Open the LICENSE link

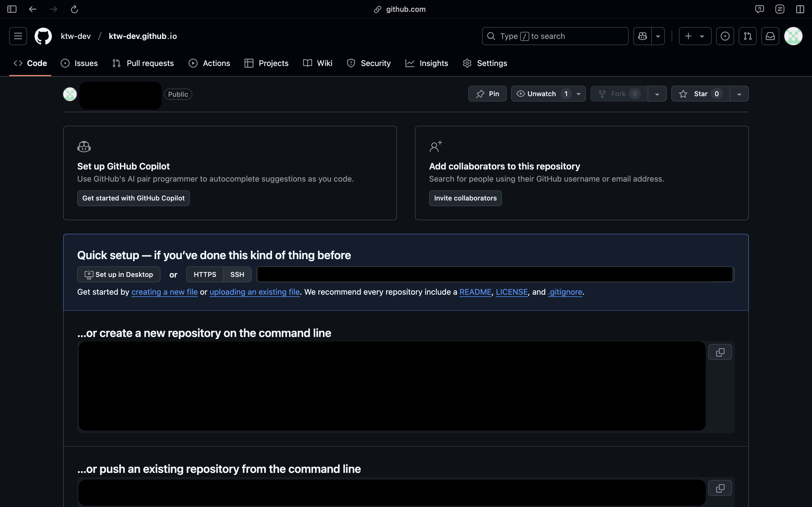point(512,292)
